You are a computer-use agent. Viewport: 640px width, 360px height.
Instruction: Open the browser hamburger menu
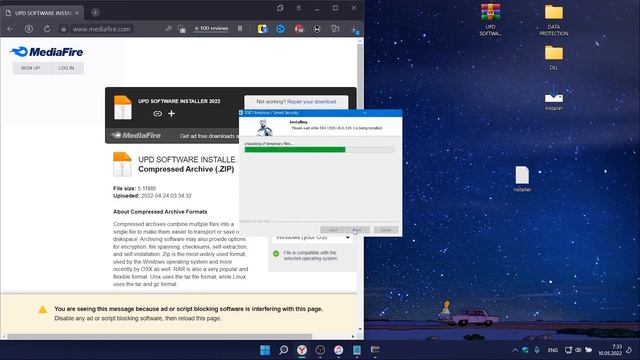pos(299,8)
